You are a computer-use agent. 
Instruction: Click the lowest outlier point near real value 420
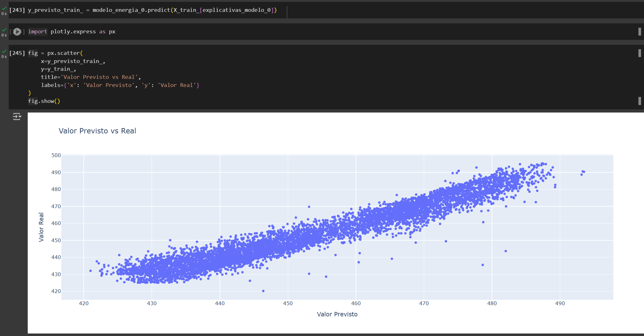coord(263,291)
